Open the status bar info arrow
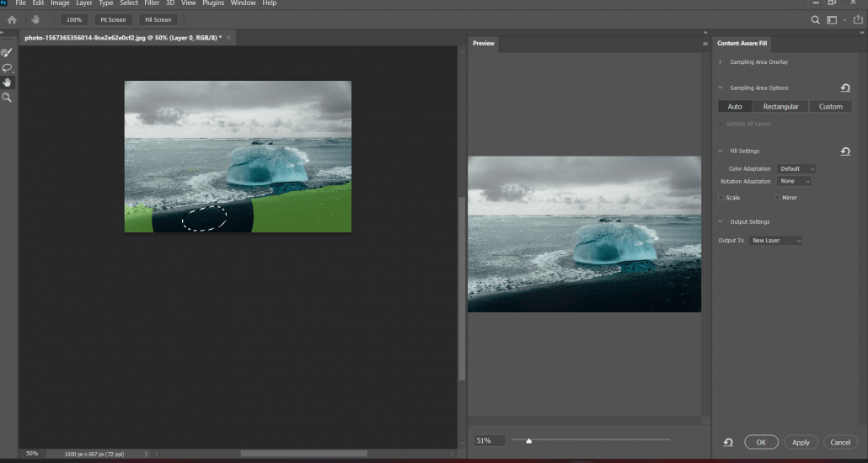 pos(146,454)
